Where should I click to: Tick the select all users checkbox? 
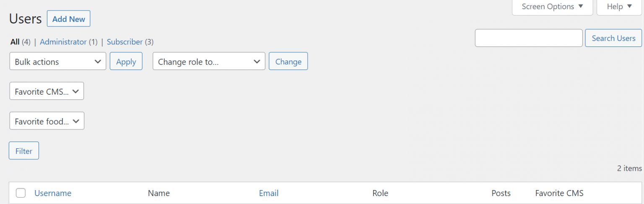pos(21,193)
